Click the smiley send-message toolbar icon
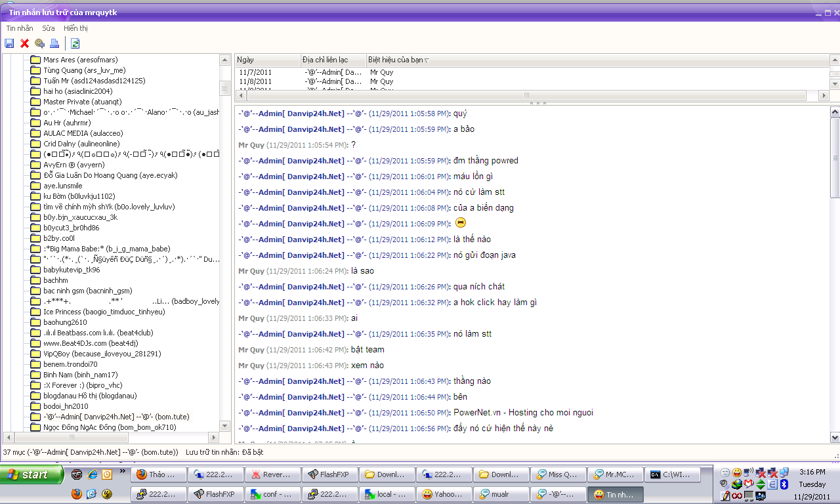 click(x=39, y=43)
